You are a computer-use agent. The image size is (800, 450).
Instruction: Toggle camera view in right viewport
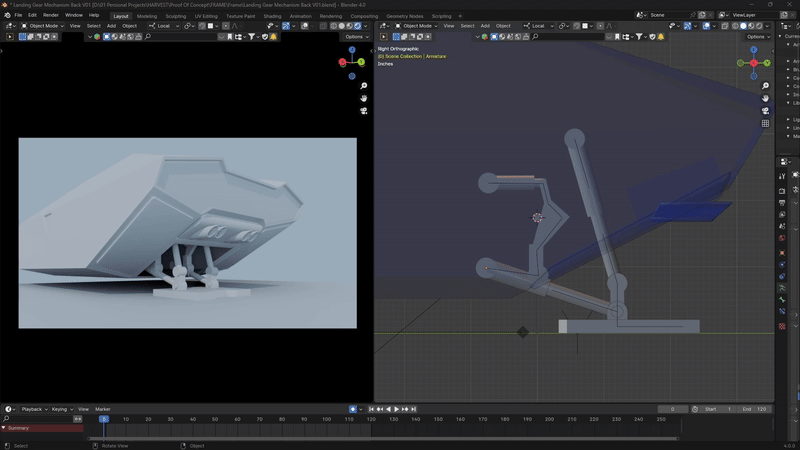pyautogui.click(x=765, y=111)
